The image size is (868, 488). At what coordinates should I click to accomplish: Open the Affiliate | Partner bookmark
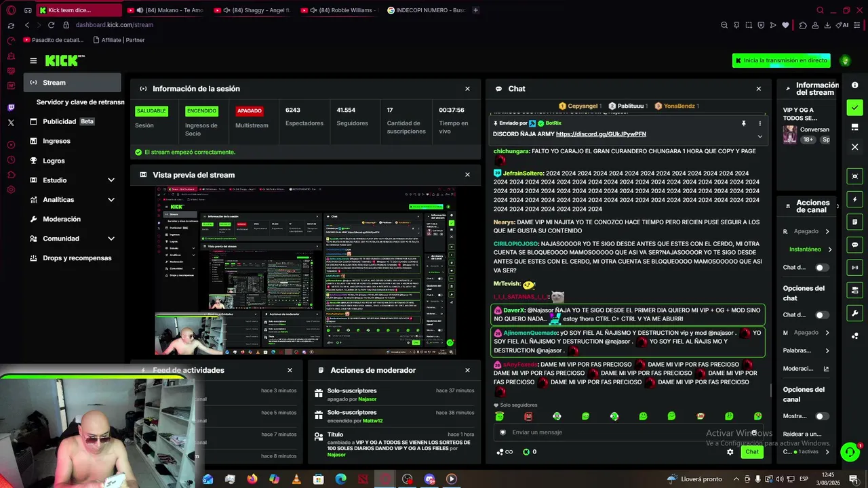[119, 40]
